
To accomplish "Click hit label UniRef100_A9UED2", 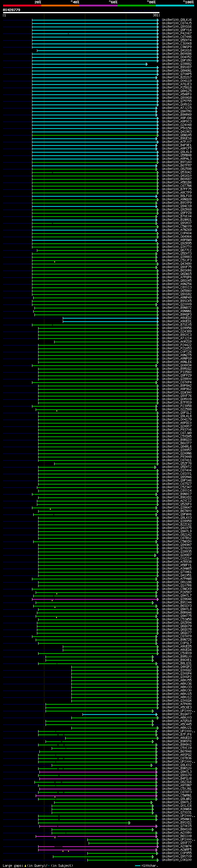I will pos(177,318).
